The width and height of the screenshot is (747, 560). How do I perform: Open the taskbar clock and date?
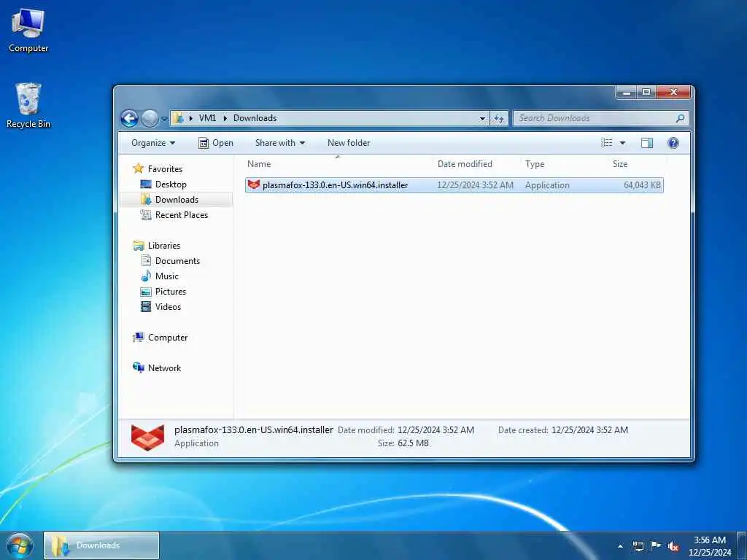710,546
